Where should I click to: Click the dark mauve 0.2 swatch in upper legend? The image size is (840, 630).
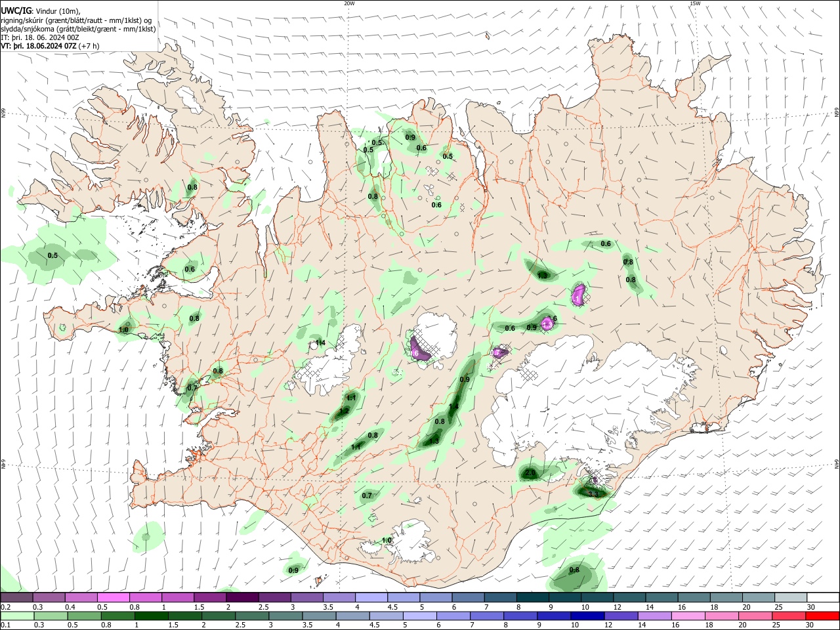pos(16,597)
